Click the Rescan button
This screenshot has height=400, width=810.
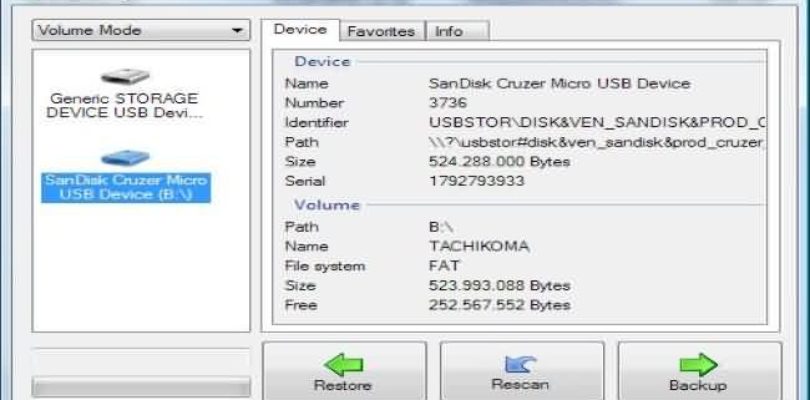click(522, 370)
